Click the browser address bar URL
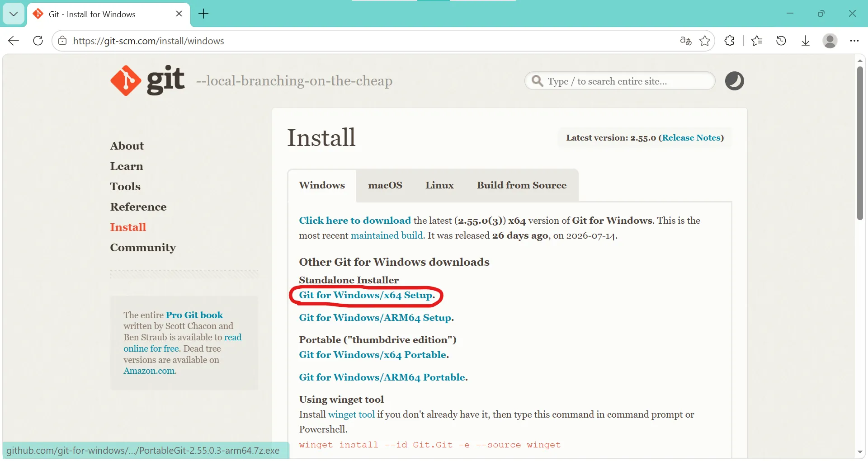 [x=149, y=41]
